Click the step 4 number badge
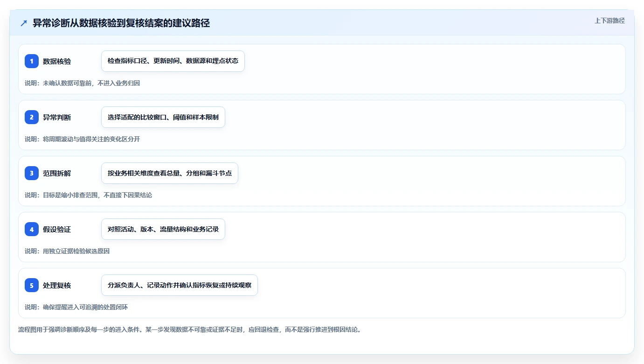 pos(32,229)
